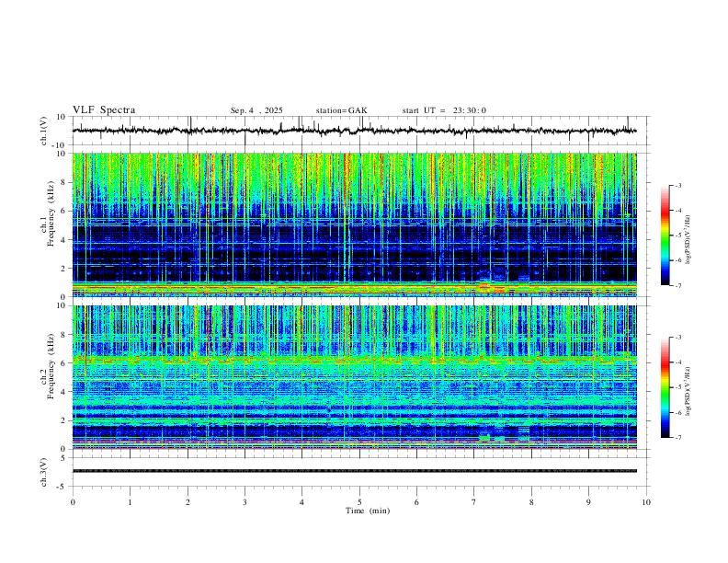728x563 pixels.
Task: Click the time axis tick label "0"
Action: [73, 502]
